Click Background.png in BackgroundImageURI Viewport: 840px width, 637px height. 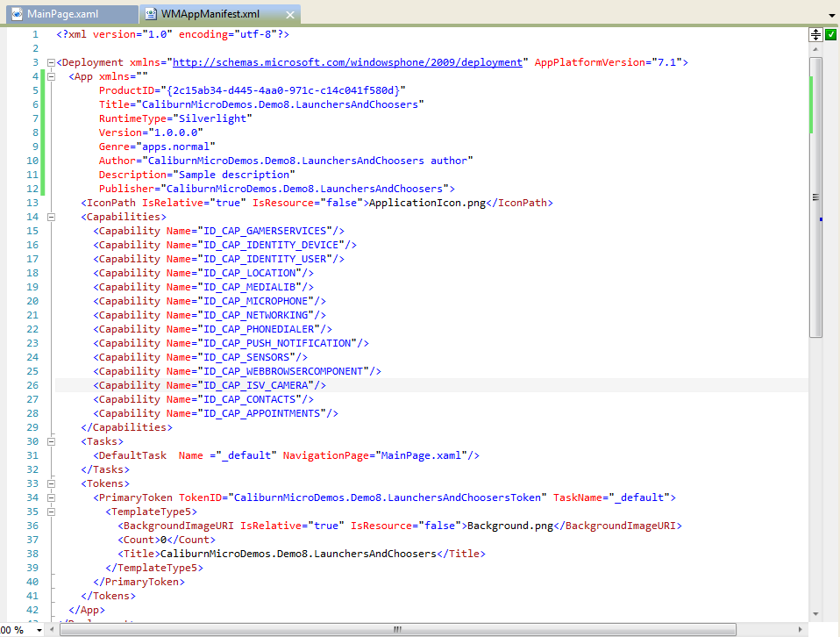510,526
